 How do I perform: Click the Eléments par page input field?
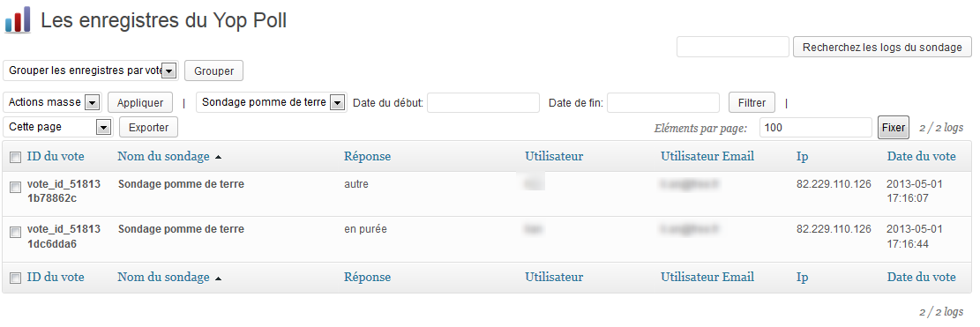point(816,128)
